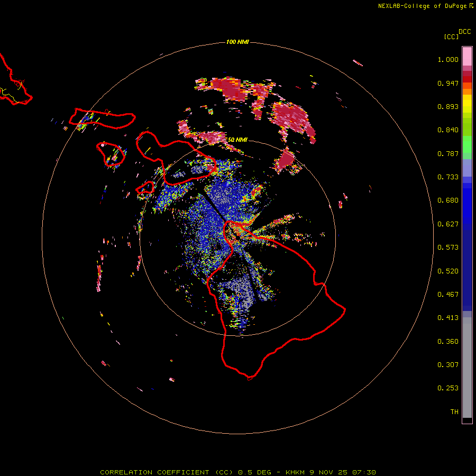Viewport: 476px width, 476px height.
Task: Click the Correlation Coefficient caption at bottom
Action: point(238,472)
